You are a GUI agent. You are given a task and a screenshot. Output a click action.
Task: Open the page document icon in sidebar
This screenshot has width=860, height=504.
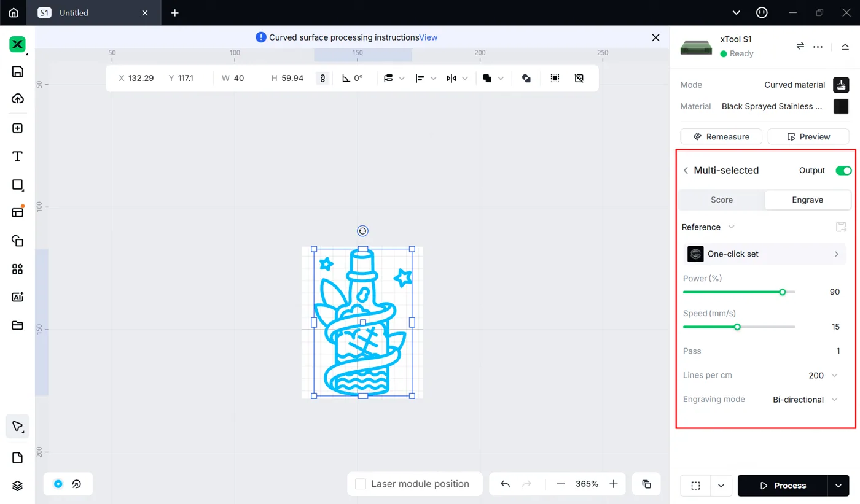click(17, 458)
